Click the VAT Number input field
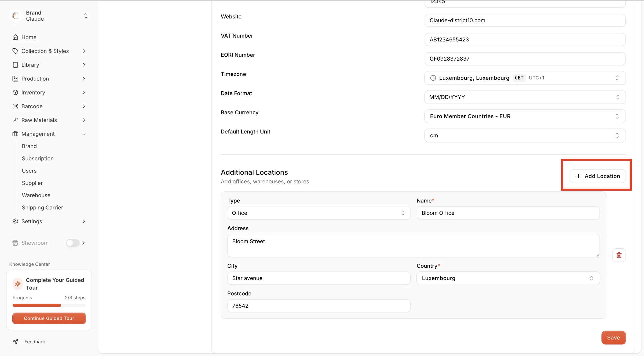644x356 pixels. pos(525,39)
